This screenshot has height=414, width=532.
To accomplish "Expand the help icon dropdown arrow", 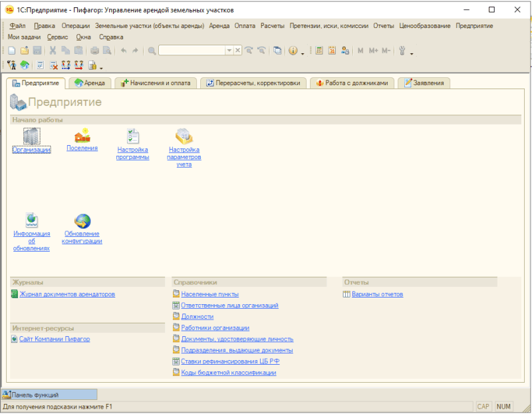I will tap(303, 53).
